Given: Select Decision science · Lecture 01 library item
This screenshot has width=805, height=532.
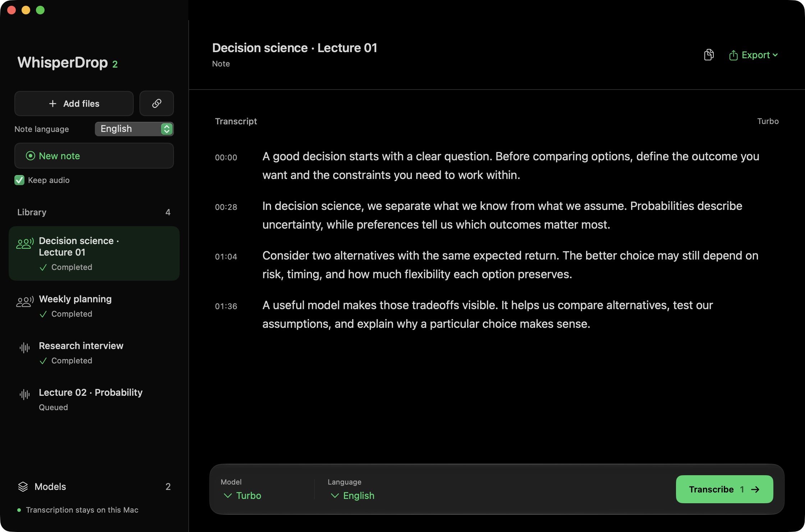Looking at the screenshot, I should coord(94,253).
